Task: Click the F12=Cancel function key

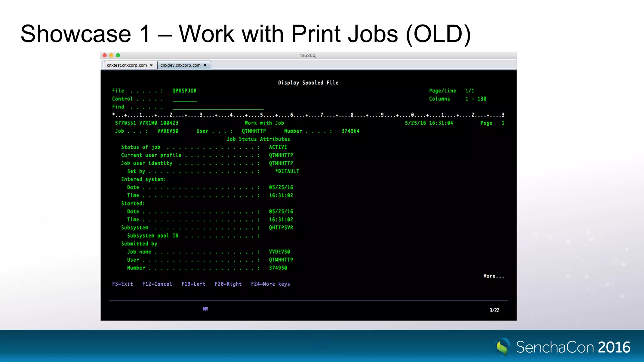Action: click(x=157, y=284)
